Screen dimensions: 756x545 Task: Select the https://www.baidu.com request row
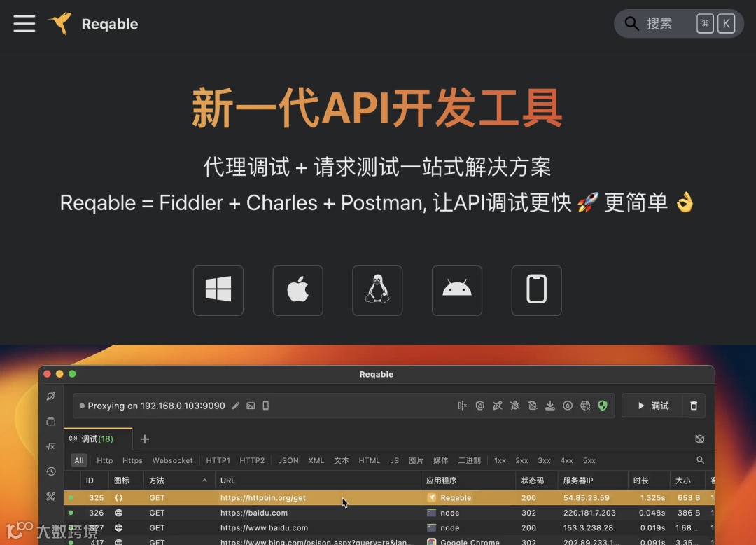pyautogui.click(x=388, y=527)
